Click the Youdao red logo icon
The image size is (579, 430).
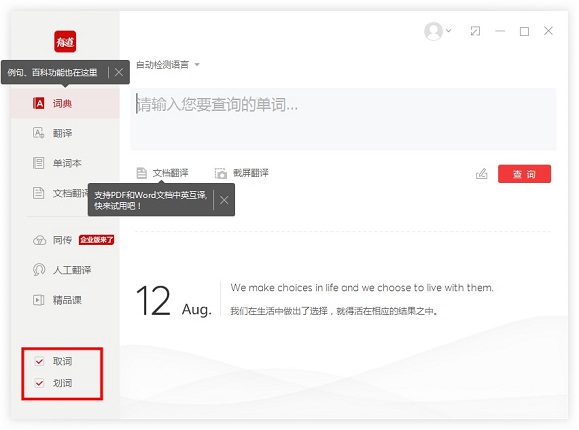click(65, 41)
